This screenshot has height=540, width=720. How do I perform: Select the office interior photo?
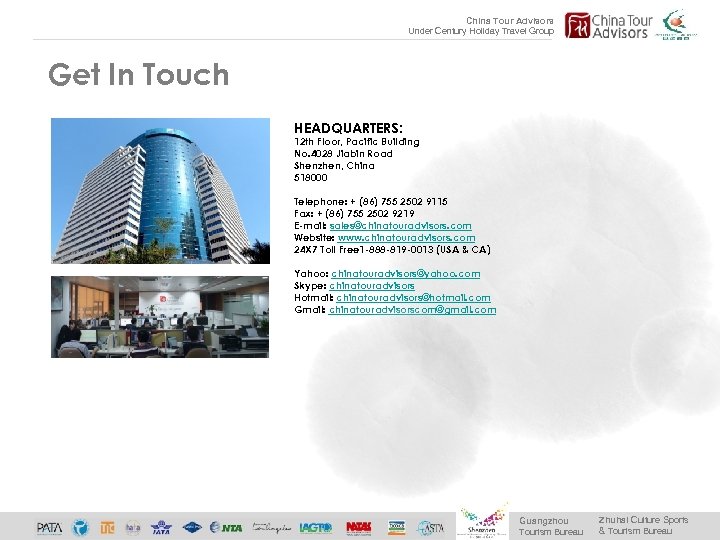160,317
